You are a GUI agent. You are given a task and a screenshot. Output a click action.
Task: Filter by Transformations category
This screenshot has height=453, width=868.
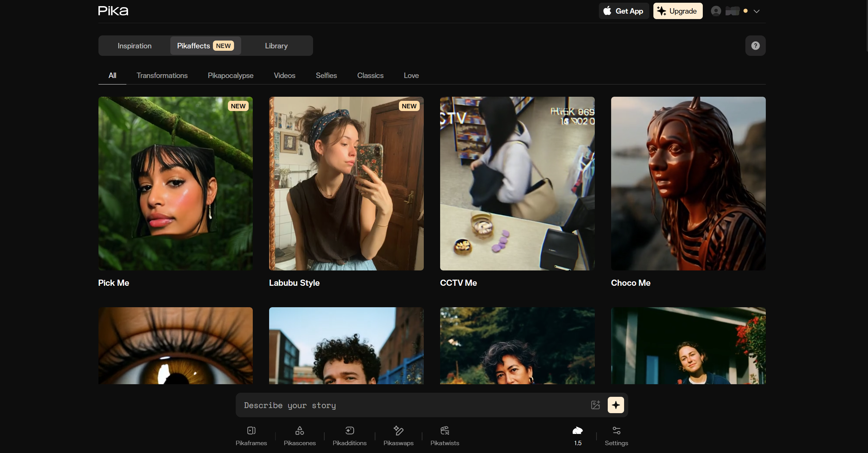[162, 76]
